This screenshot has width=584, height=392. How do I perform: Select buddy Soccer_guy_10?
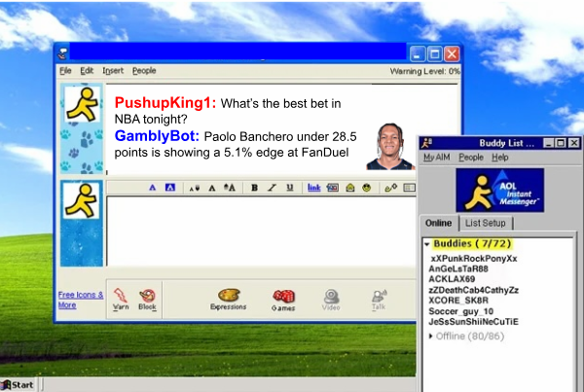(x=460, y=311)
